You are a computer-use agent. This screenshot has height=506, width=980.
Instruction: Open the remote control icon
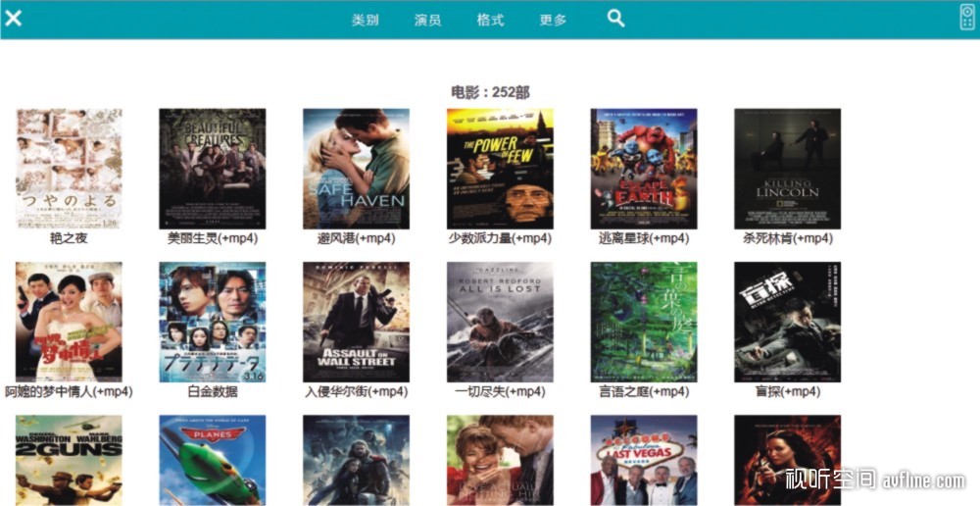967,17
